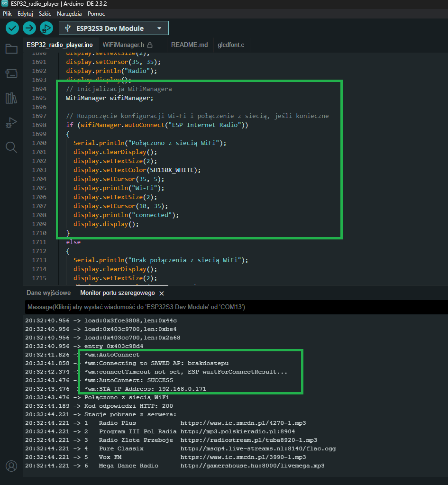448x485 pixels.
Task: Click line number 1711 in the gutter
Action: coord(39,242)
